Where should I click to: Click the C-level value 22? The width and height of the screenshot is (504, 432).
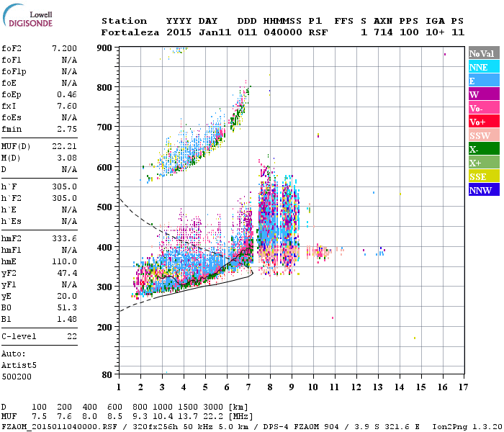72,336
